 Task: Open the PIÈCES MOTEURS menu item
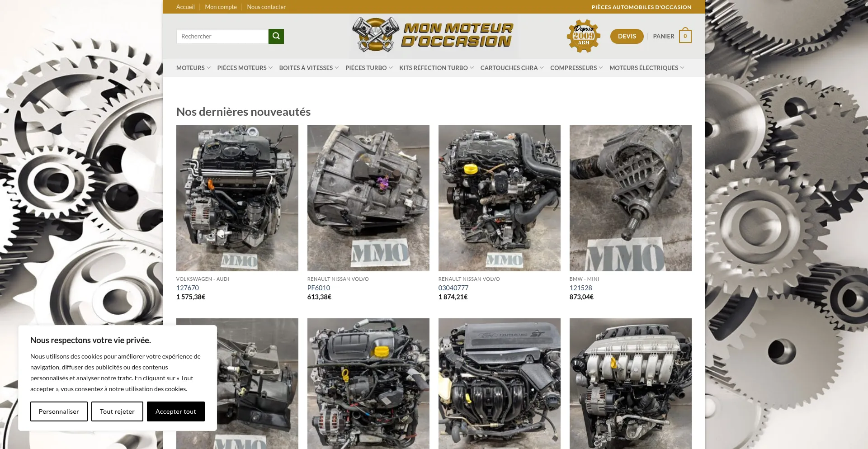click(x=242, y=68)
